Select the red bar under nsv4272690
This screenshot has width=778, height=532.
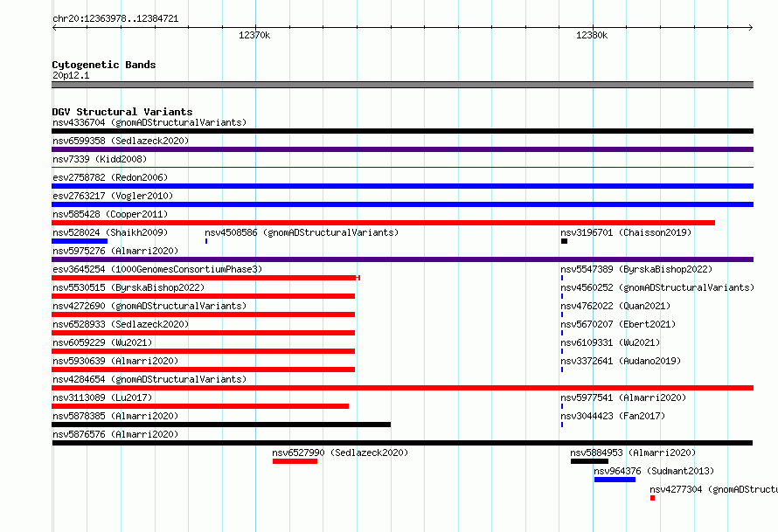(x=204, y=314)
